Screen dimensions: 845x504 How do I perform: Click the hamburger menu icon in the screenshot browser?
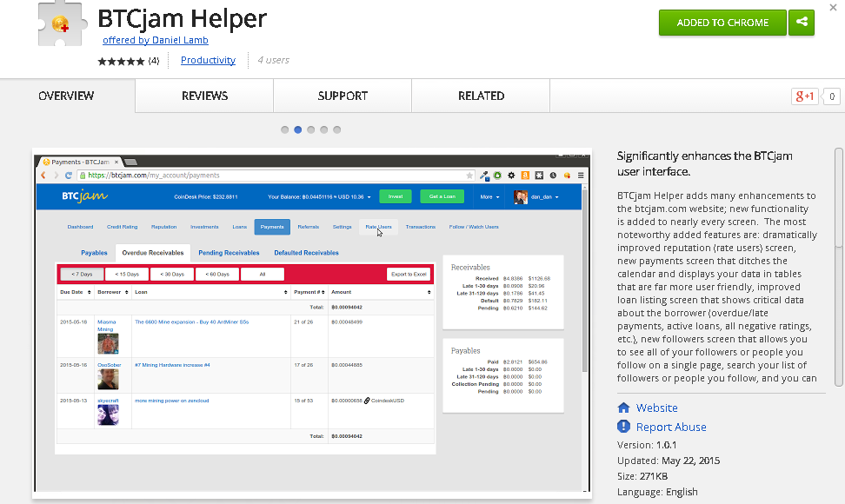pyautogui.click(x=581, y=176)
